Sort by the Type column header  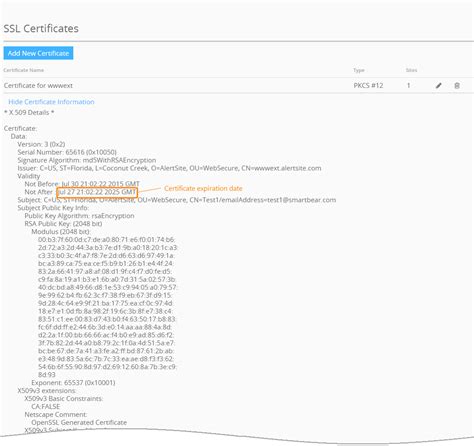(x=359, y=70)
